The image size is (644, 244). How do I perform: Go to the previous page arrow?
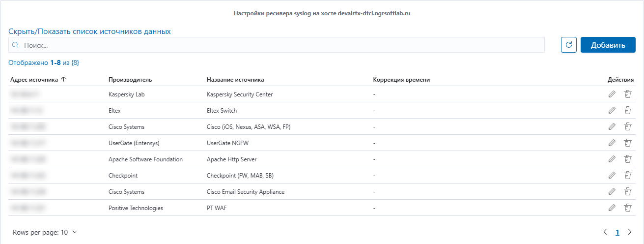(606, 232)
